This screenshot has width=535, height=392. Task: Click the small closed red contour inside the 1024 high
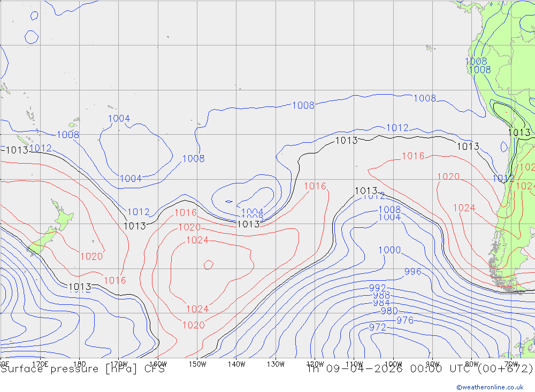tap(209, 264)
